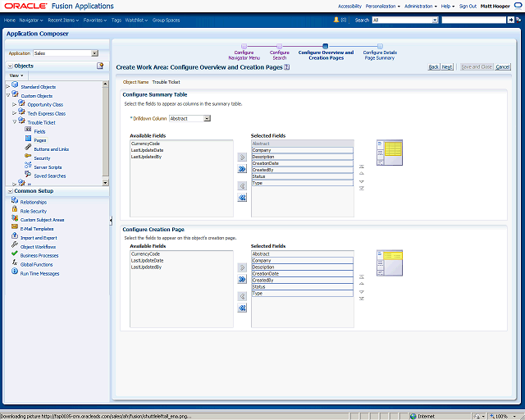Click the Buttons and Links chain icon

tap(28, 148)
